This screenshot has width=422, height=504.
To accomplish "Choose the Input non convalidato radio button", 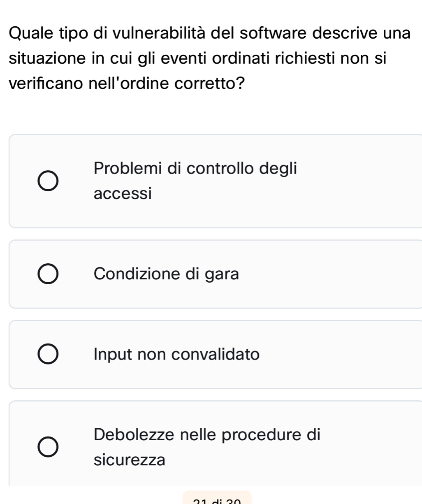I will [x=48, y=355].
